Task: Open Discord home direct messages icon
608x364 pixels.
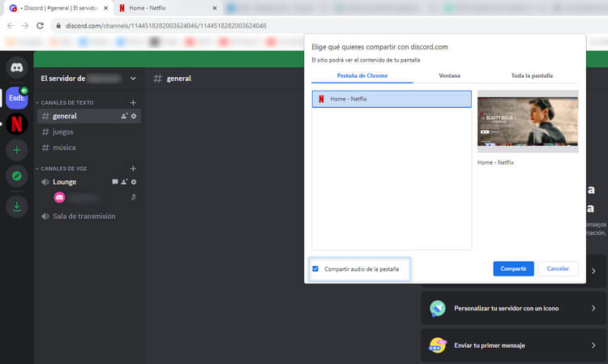Action: (17, 68)
